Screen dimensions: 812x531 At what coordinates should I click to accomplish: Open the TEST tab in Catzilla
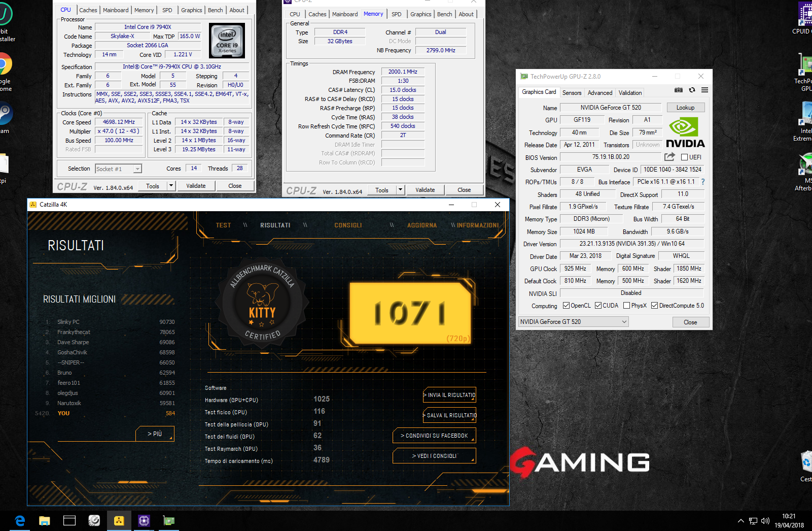point(223,225)
